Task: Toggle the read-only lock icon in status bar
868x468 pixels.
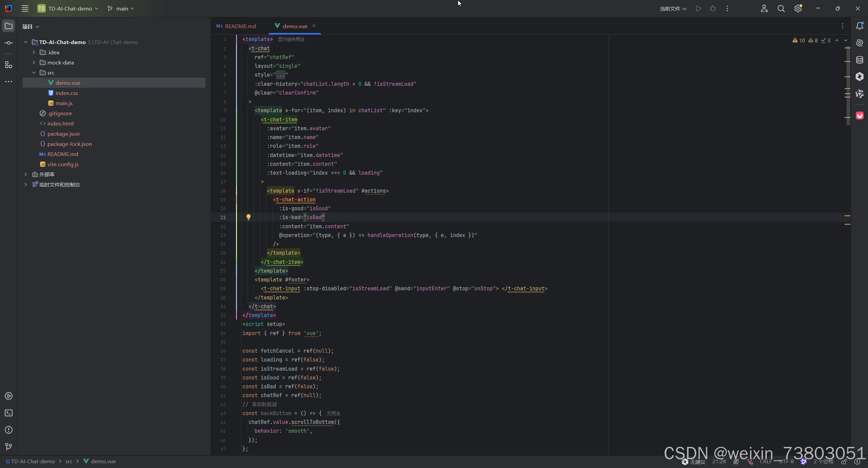Action: (844, 462)
